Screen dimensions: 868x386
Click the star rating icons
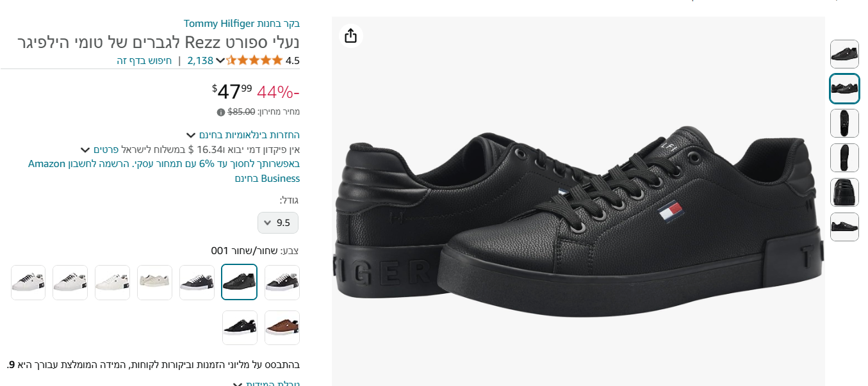(254, 61)
